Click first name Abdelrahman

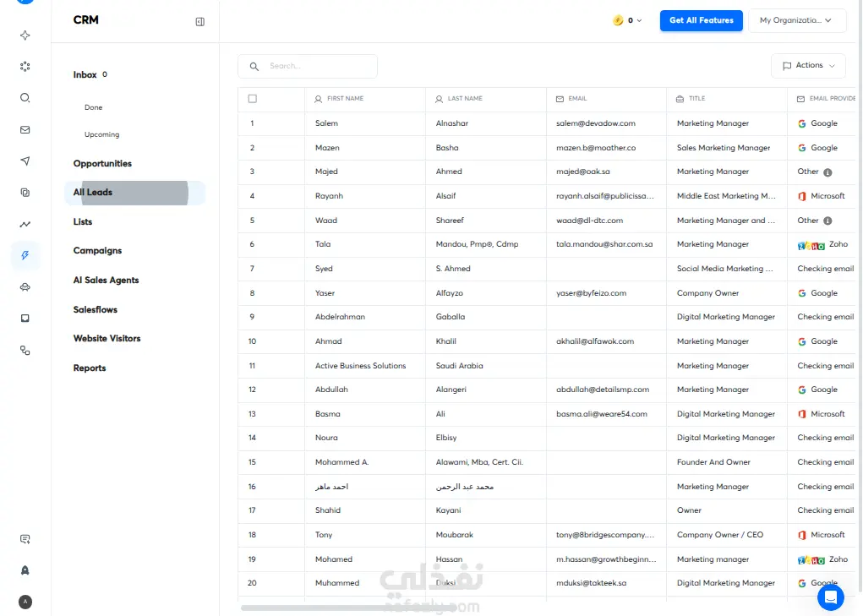340,317
